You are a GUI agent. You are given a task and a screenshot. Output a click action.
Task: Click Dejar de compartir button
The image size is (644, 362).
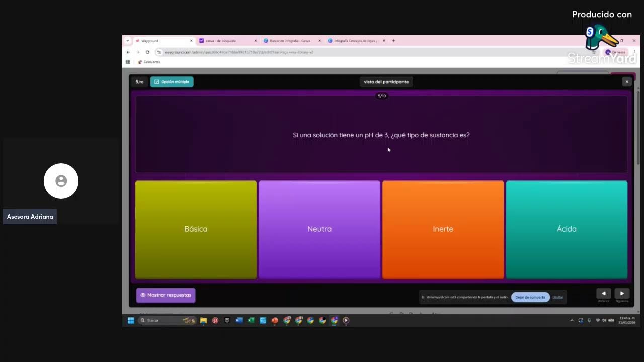[530, 297]
